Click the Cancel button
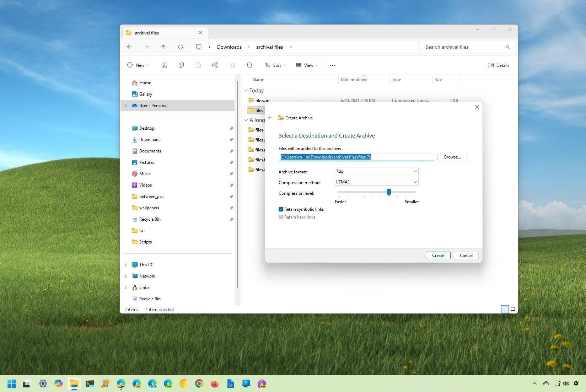This screenshot has width=586, height=392. click(x=466, y=256)
